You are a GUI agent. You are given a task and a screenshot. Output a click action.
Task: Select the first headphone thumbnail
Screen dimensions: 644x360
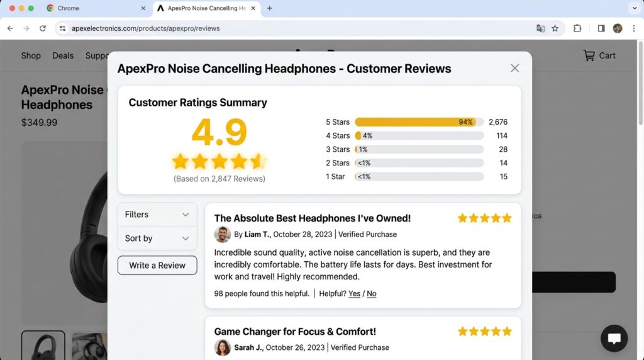43,345
